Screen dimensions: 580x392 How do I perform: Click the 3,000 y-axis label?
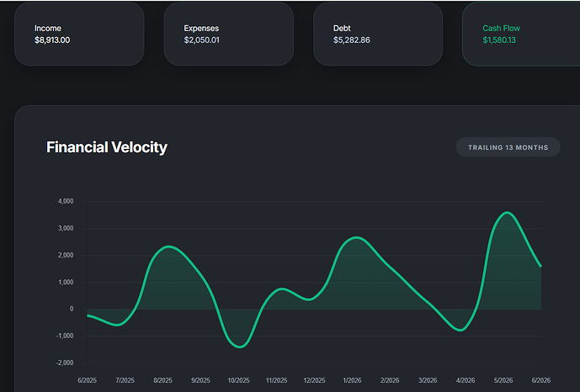pyautogui.click(x=66, y=228)
